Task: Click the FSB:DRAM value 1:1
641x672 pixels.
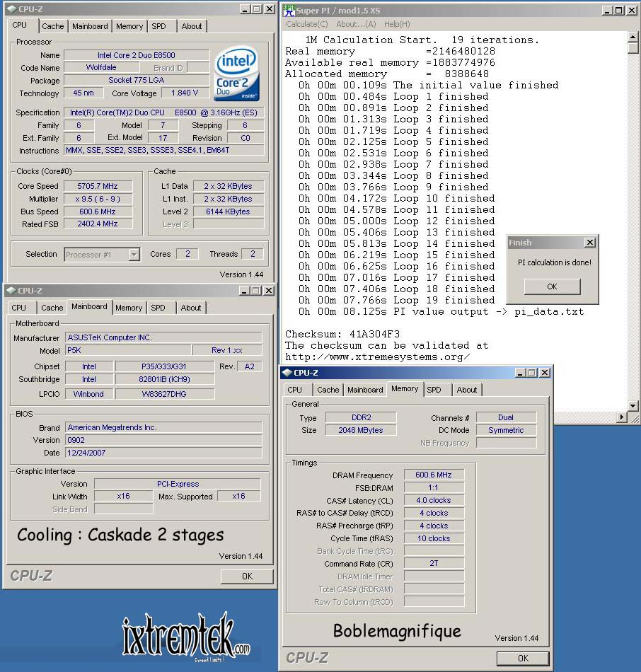Action: 434,487
